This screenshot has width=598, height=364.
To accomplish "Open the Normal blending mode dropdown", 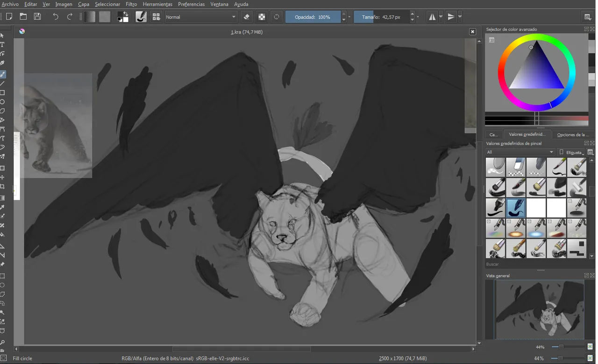I will tap(201, 17).
